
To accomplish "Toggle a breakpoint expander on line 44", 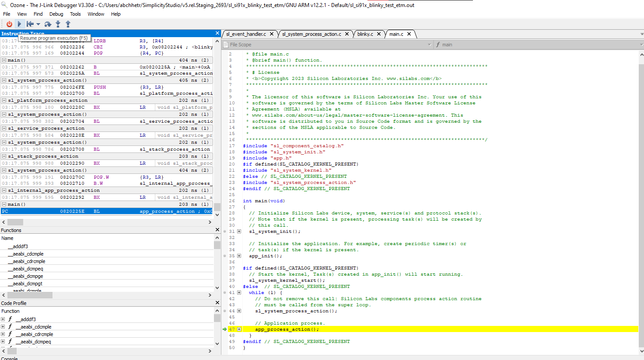I will 238,311.
